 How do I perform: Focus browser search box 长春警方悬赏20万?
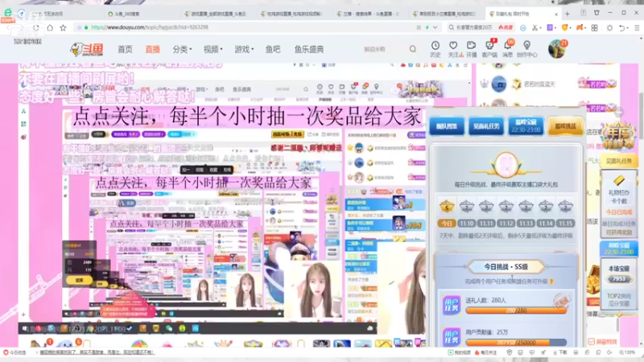(x=473, y=27)
